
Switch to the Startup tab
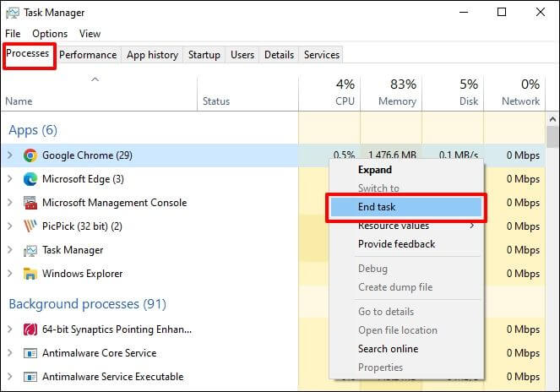point(204,55)
